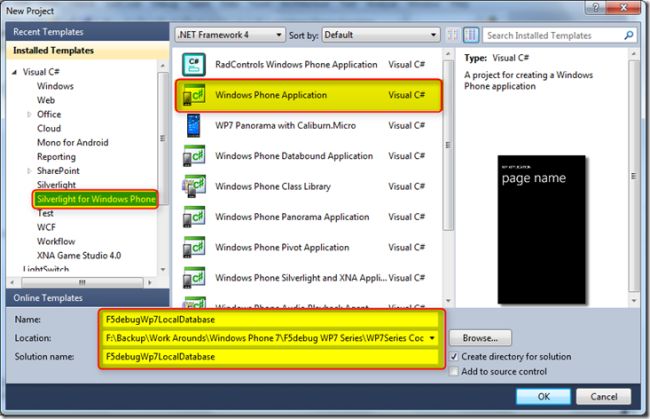The width and height of the screenshot is (650, 419).
Task: Click the tree panel vertical scrollbar
Action: pyautogui.click(x=163, y=138)
